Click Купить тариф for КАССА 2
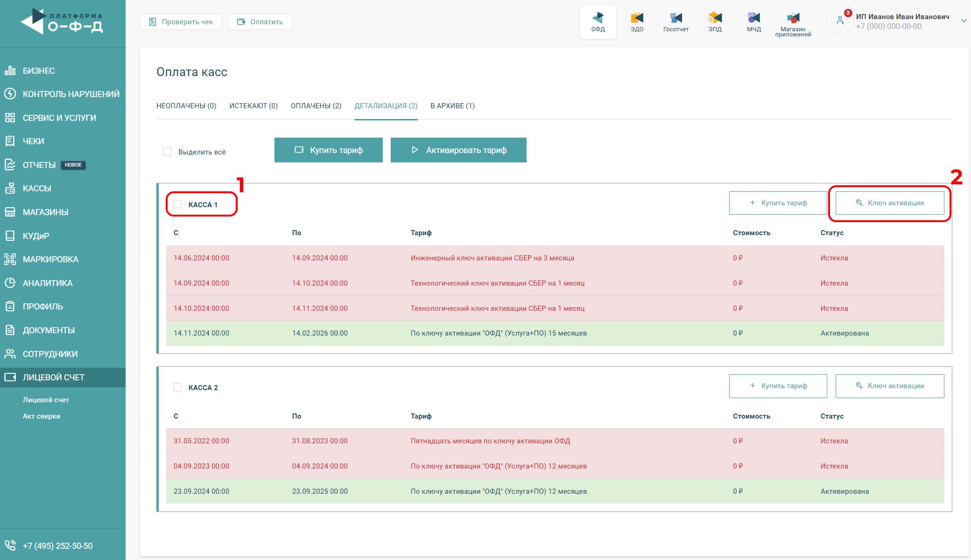Screen dimensions: 971x560 (778, 386)
